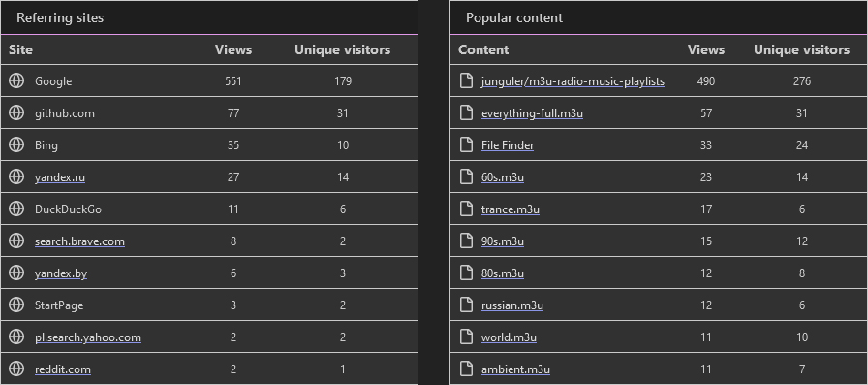Click the file icon beside File Finder
Image resolution: width=868 pixels, height=385 pixels.
[x=467, y=145]
